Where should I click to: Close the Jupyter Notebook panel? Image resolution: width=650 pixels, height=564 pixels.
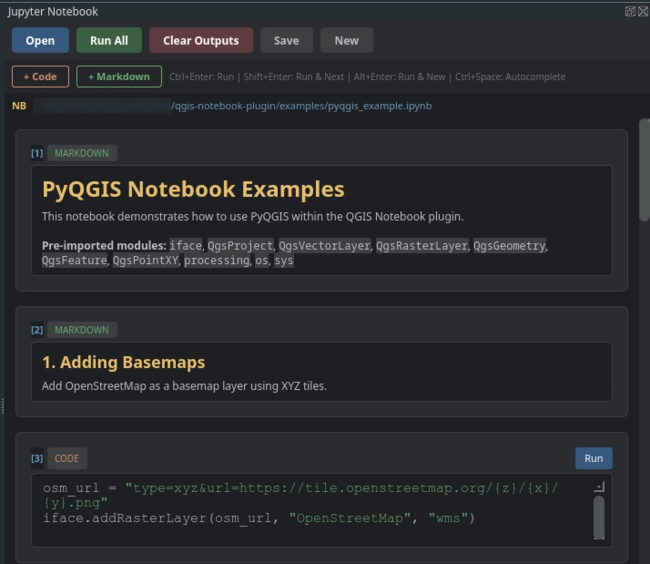pos(642,11)
